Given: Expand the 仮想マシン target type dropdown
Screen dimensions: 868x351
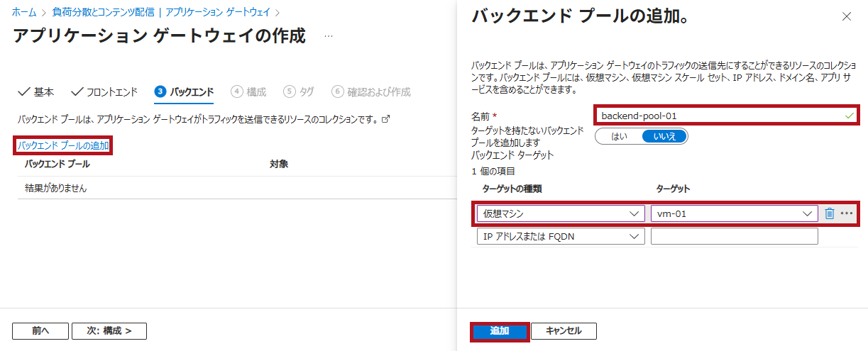Looking at the screenshot, I should pos(561,213).
